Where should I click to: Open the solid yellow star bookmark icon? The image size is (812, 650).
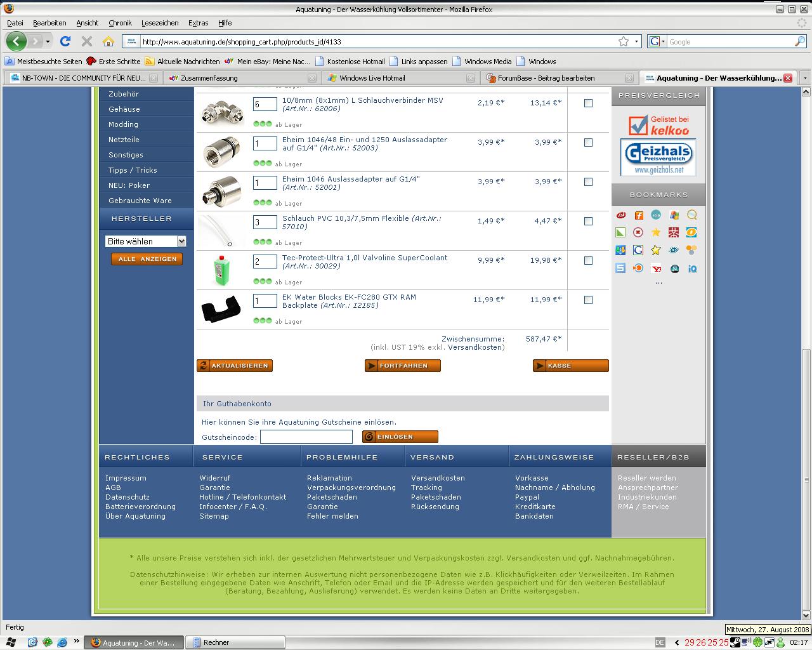pos(656,232)
